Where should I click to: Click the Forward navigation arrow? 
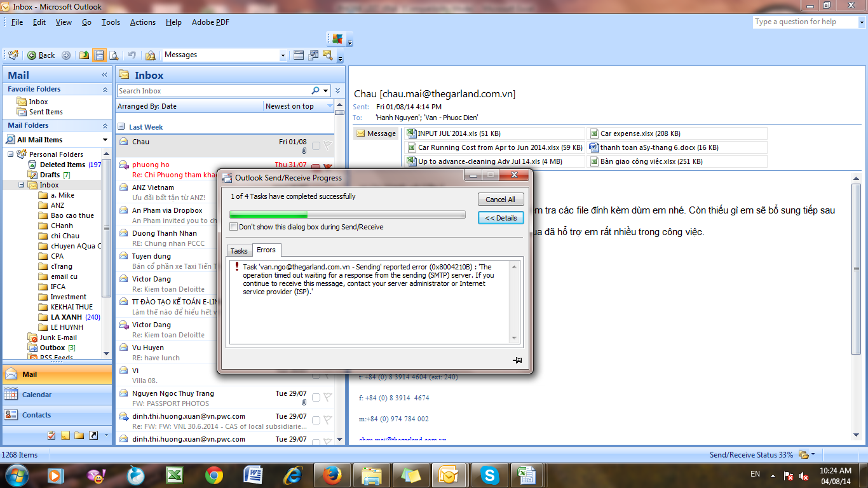pyautogui.click(x=66, y=55)
